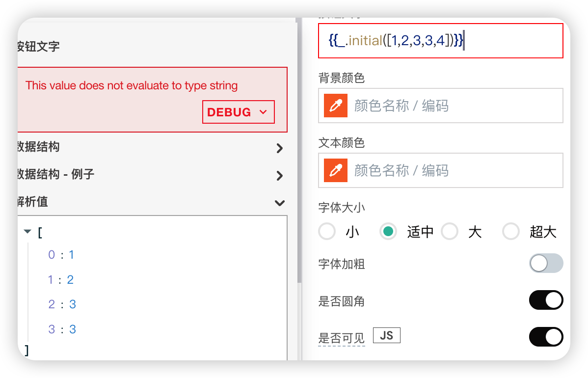The height and width of the screenshot is (378, 588).
Task: Select the 适中 font size option
Action: (x=389, y=231)
